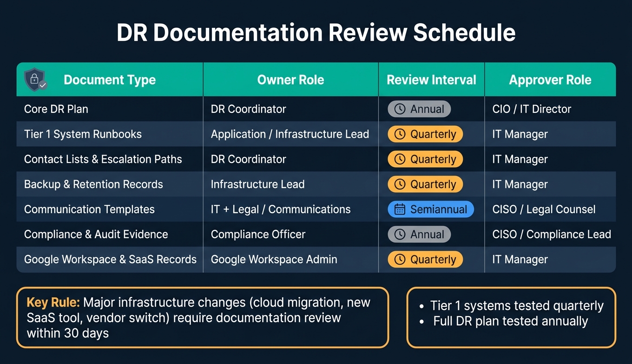Click clock icon in Core DR Plan row
The image size is (632, 364).
(400, 109)
